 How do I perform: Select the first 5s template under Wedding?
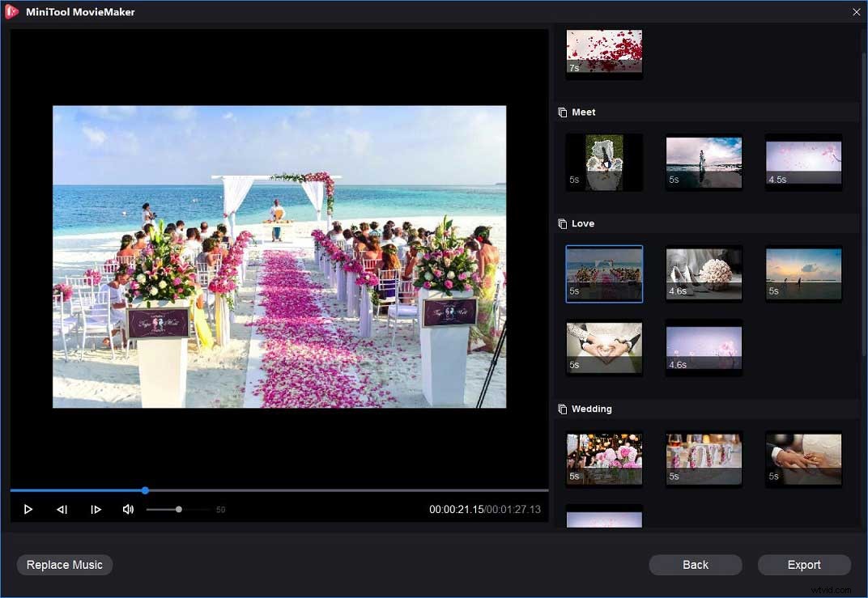pyautogui.click(x=604, y=459)
